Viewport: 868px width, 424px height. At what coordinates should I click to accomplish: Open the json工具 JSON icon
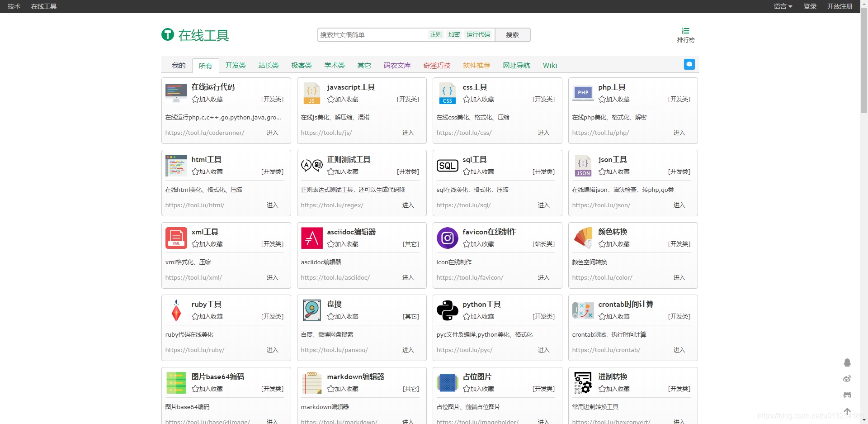[583, 166]
